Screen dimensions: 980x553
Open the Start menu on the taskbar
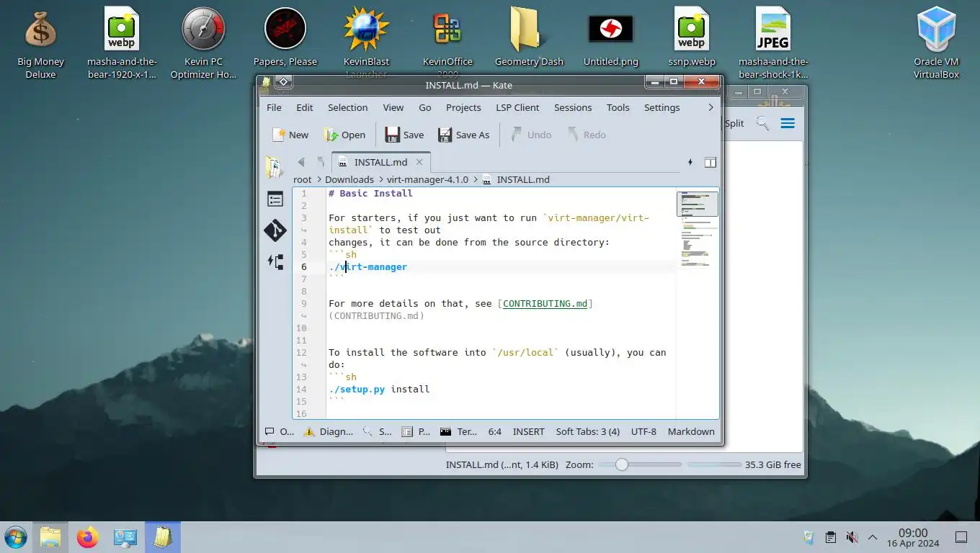[15, 537]
